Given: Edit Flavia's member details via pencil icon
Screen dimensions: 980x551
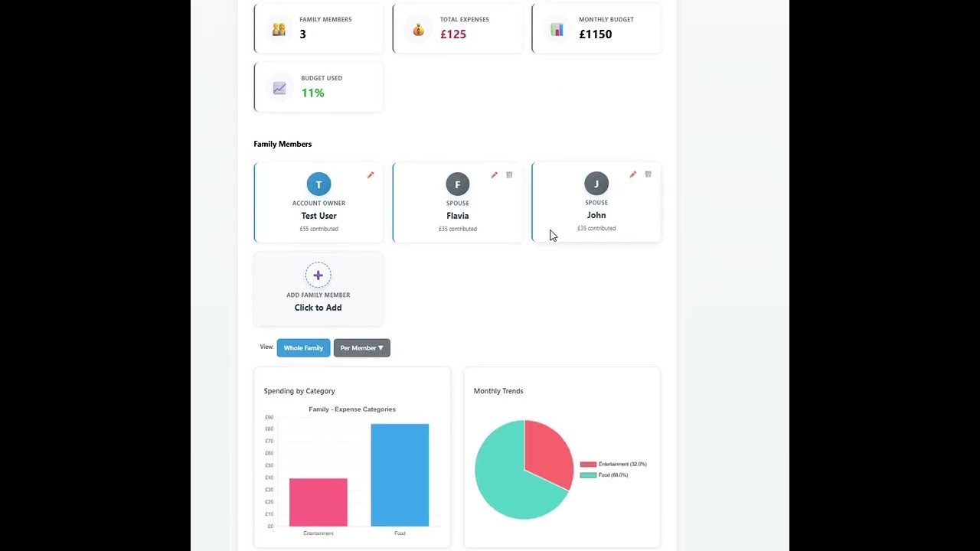Looking at the screenshot, I should pos(495,175).
